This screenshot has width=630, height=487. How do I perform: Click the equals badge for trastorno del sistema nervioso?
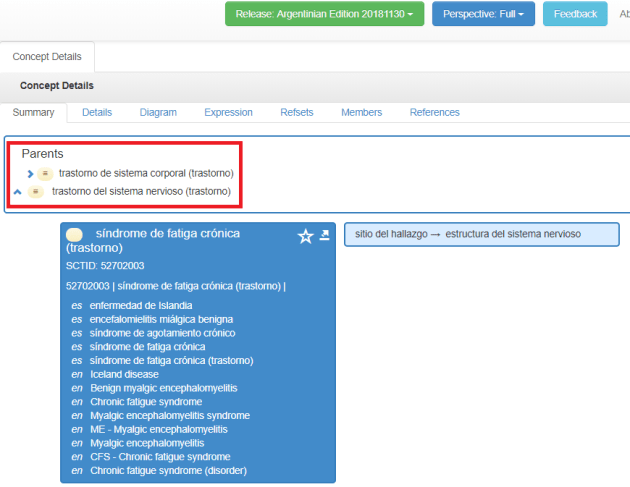point(36,191)
